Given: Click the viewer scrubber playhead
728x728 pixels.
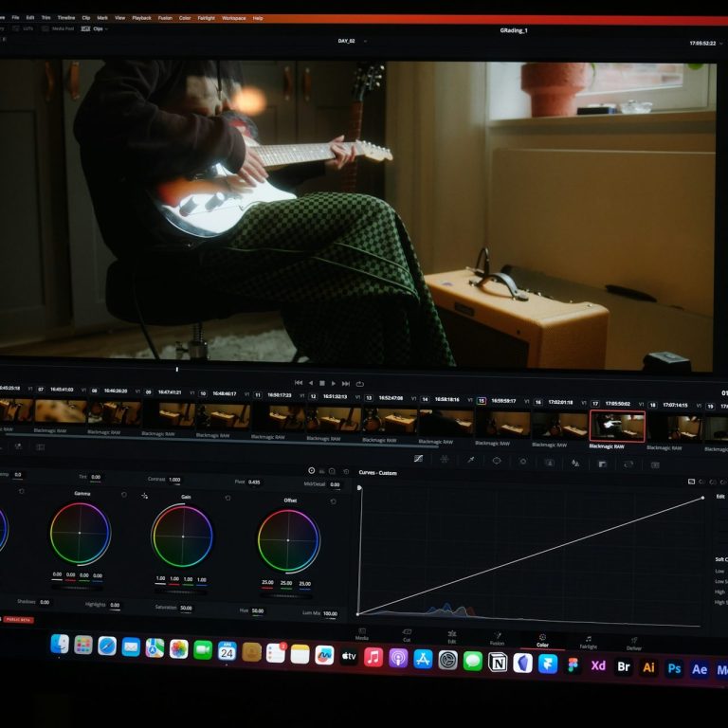Looking at the screenshot, I should (177, 369).
